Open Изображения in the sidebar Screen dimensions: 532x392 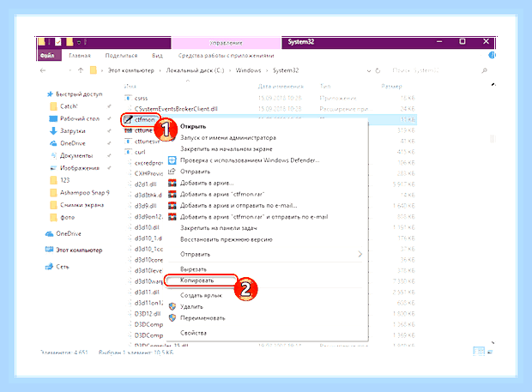[80, 168]
